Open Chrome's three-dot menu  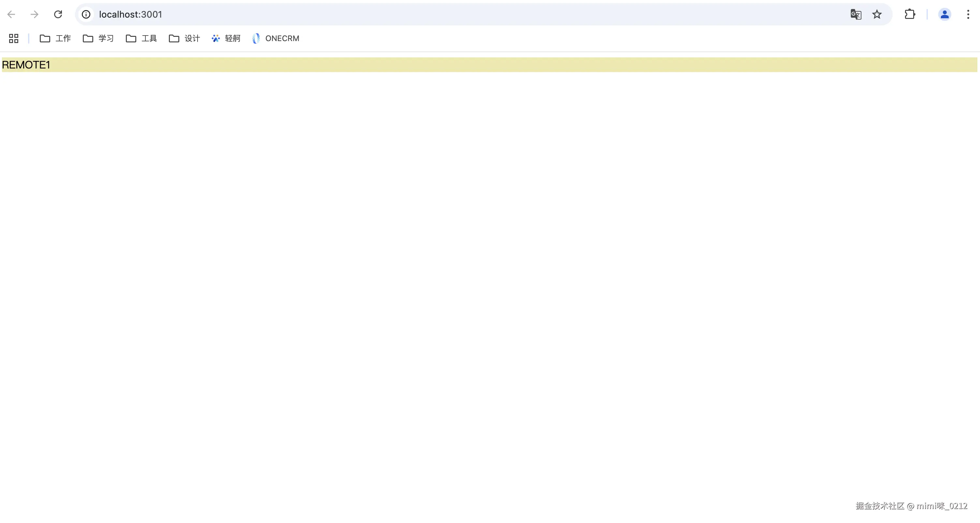point(968,14)
